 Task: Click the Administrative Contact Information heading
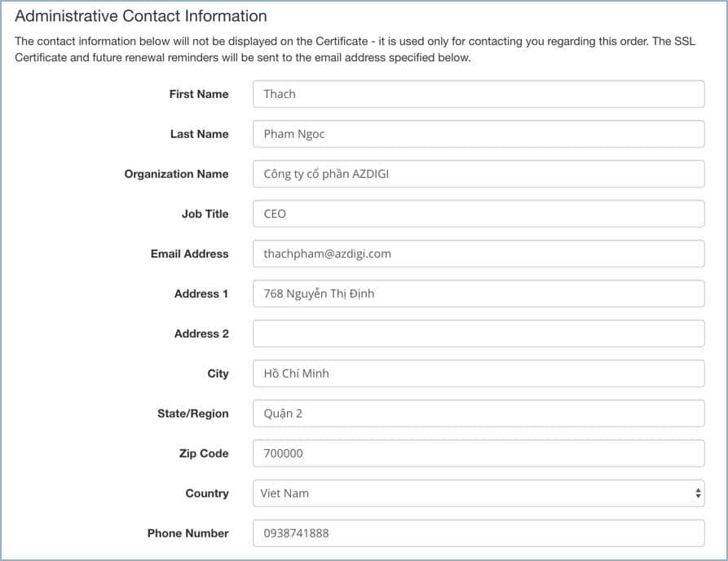[141, 15]
